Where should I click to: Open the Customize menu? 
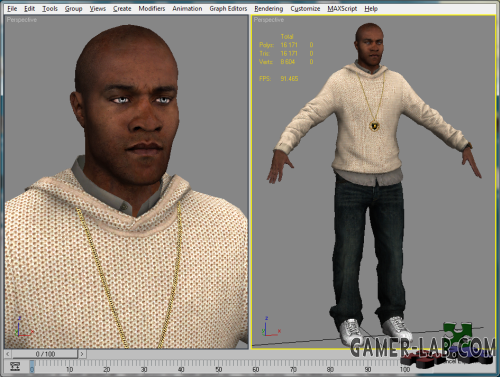pyautogui.click(x=305, y=9)
